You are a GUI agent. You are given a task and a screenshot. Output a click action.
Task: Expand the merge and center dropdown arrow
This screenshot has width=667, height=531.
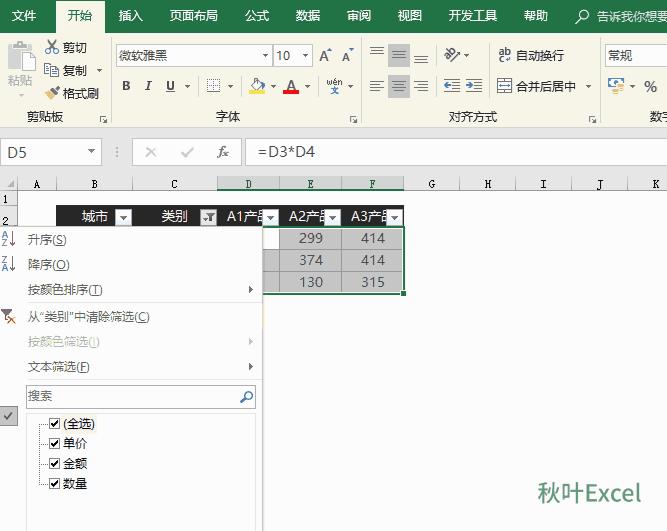(588, 86)
